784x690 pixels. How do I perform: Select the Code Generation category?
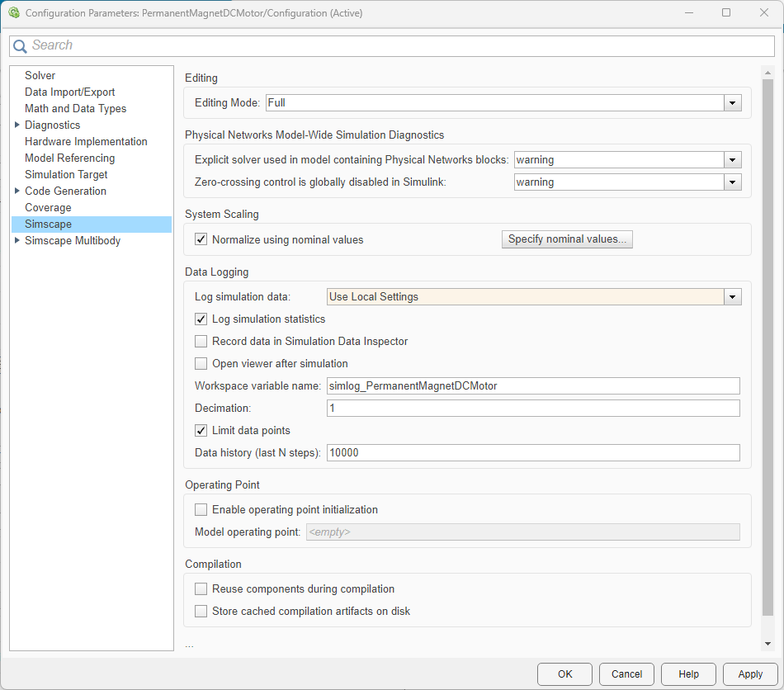point(65,191)
